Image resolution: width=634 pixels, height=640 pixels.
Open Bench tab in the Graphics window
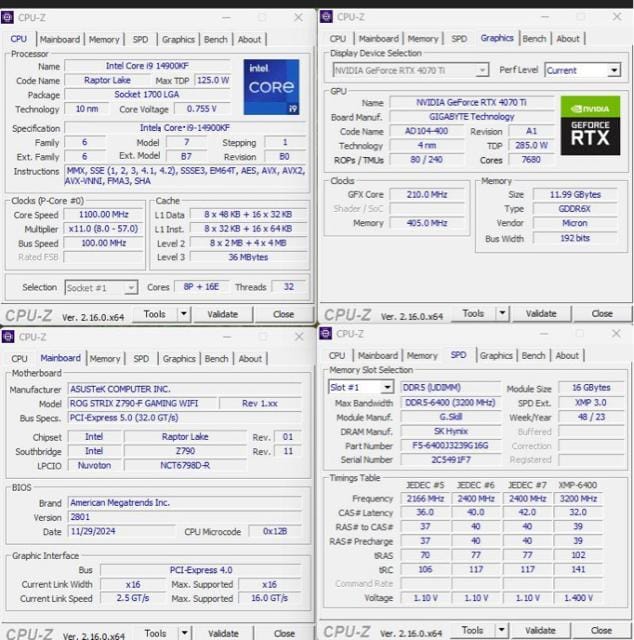534,39
